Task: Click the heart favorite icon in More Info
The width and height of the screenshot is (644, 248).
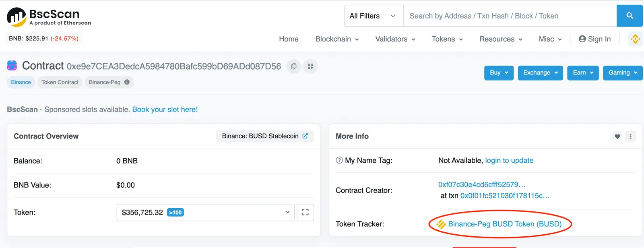Action: pyautogui.click(x=617, y=136)
